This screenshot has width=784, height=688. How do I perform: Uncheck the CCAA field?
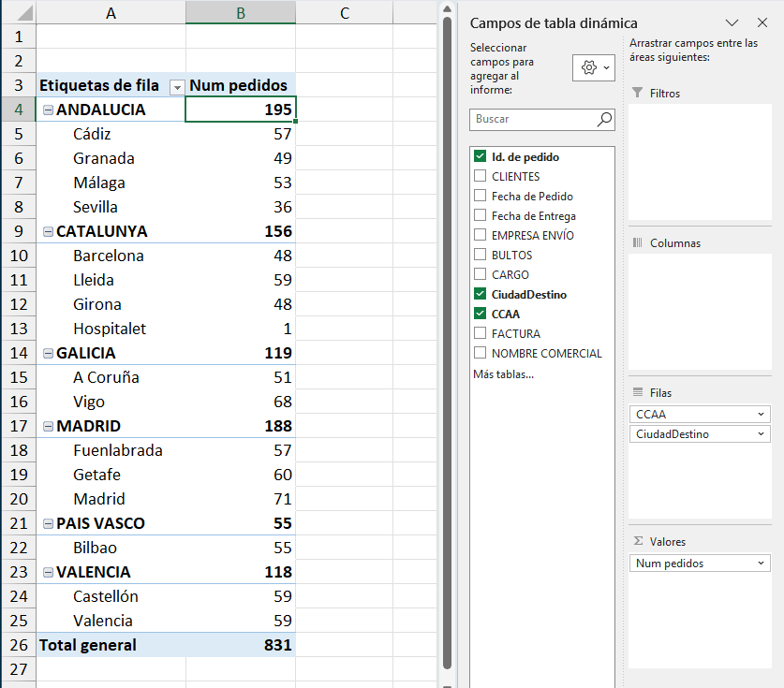(480, 314)
